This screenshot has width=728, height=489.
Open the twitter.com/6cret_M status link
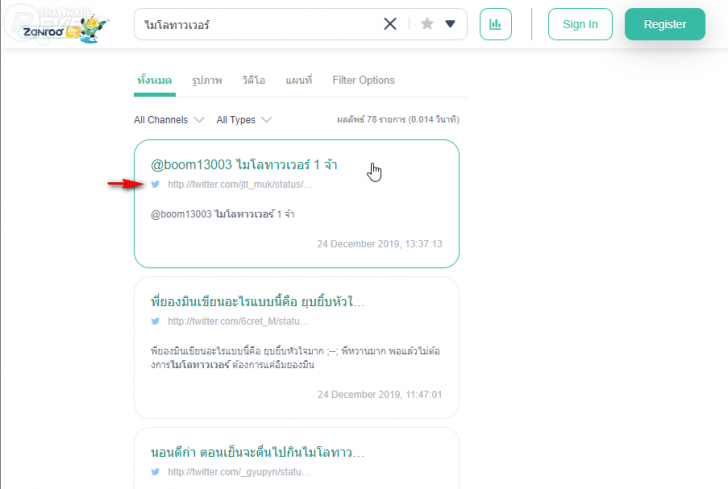[x=238, y=321]
